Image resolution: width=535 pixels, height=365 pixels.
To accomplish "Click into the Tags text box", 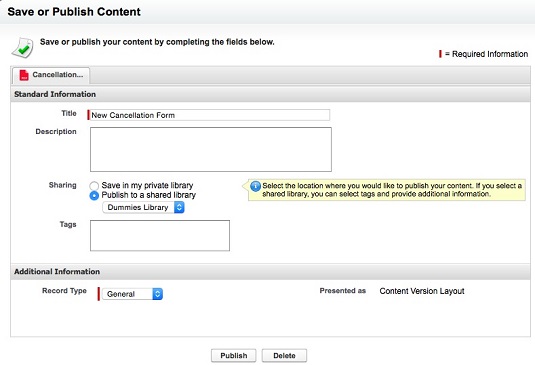I will tap(160, 235).
